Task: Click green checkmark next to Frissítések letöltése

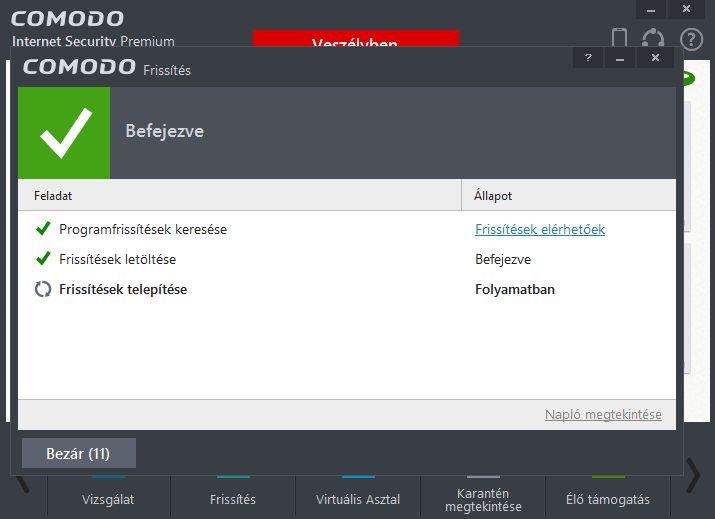Action: [x=43, y=258]
